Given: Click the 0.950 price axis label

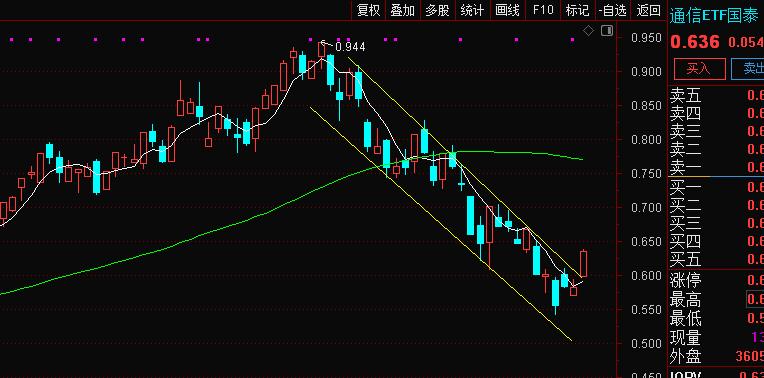Looking at the screenshot, I should click(646, 38).
